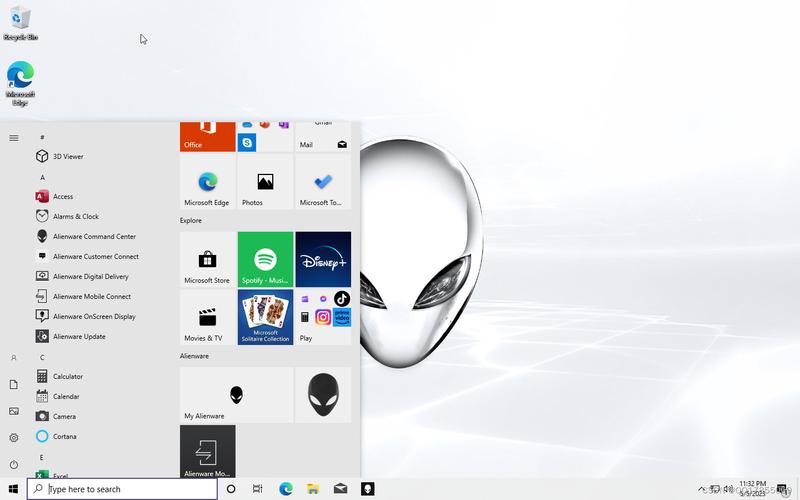Open the taskbar clock and date
The image size is (800, 500).
point(753,488)
